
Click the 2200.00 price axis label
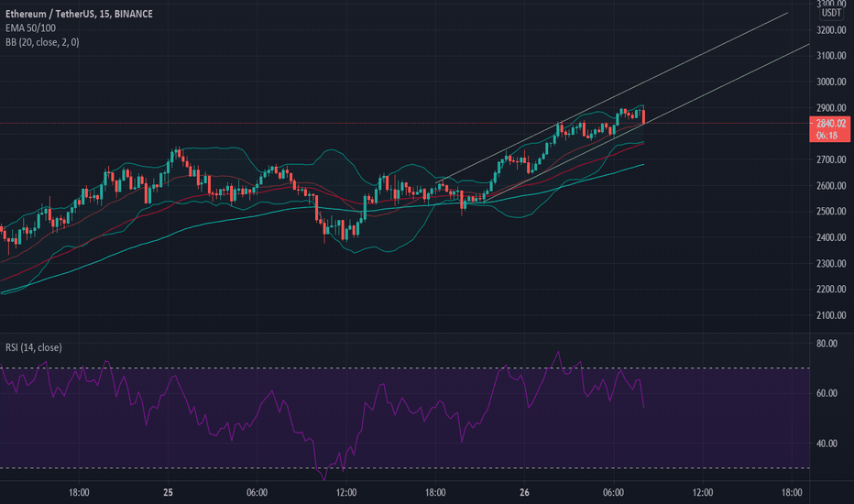click(831, 290)
